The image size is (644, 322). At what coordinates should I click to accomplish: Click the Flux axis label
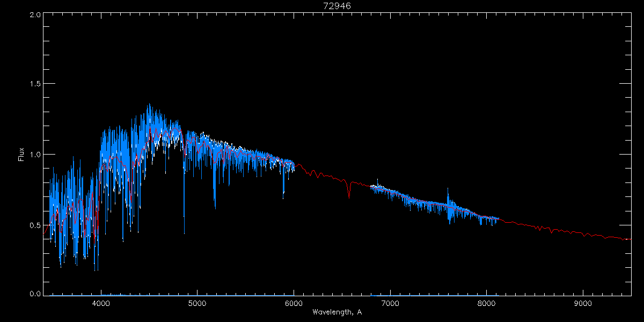pos(21,155)
